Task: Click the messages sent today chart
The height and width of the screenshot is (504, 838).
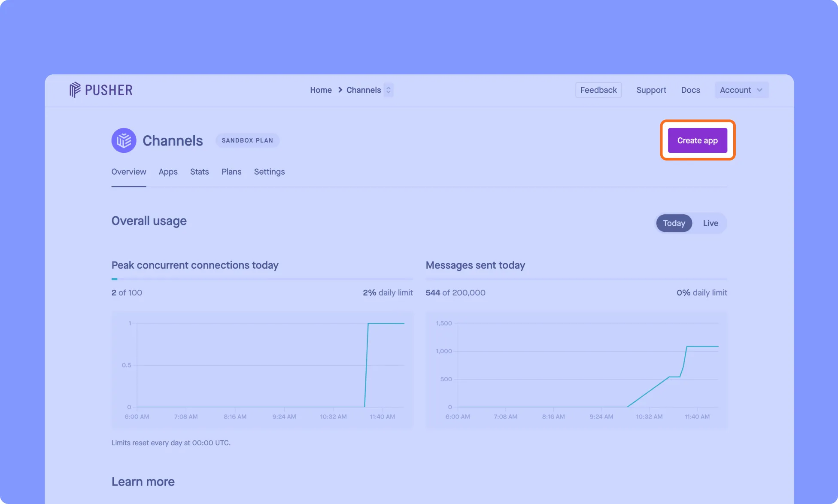Action: click(x=577, y=370)
